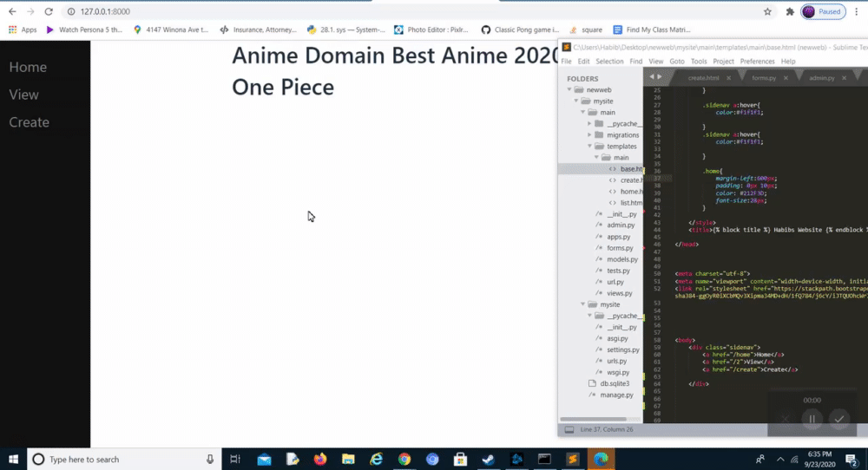This screenshot has width=868, height=470.
Task: Open the Chrome extensions puzzle icon
Action: tap(790, 11)
